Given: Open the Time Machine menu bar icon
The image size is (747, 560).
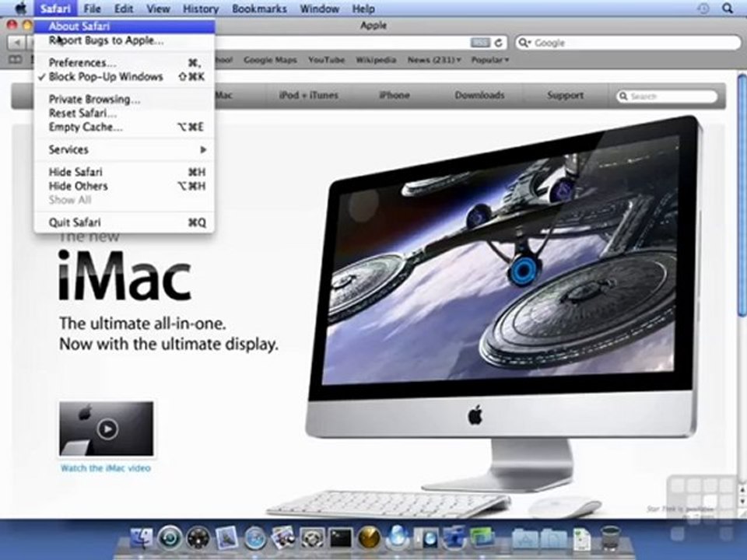Looking at the screenshot, I should [x=703, y=8].
